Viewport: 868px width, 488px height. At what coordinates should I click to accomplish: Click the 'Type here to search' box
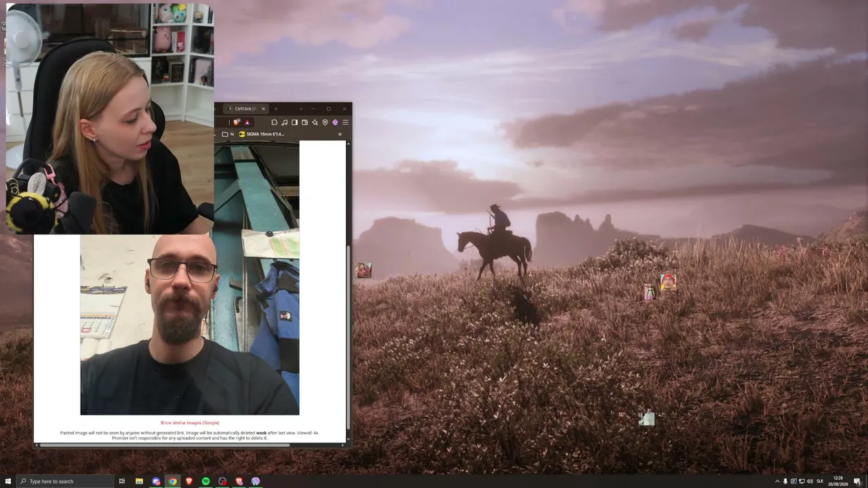click(x=66, y=481)
